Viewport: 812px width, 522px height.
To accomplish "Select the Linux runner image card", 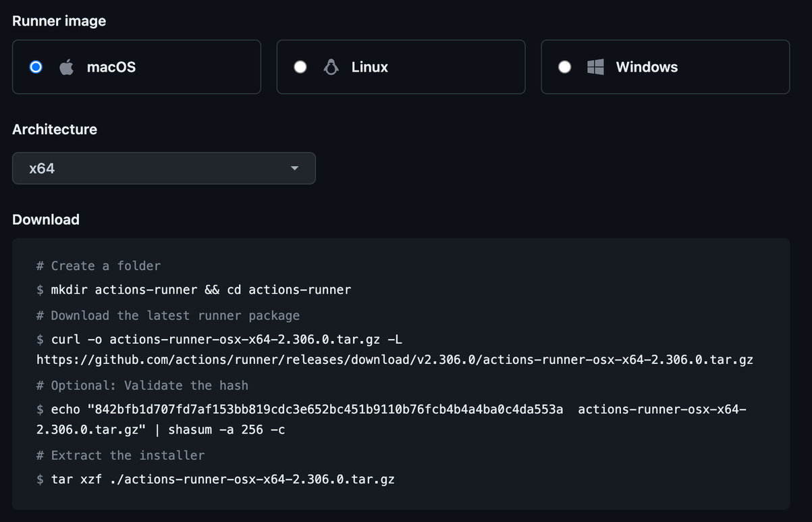I will tap(401, 66).
